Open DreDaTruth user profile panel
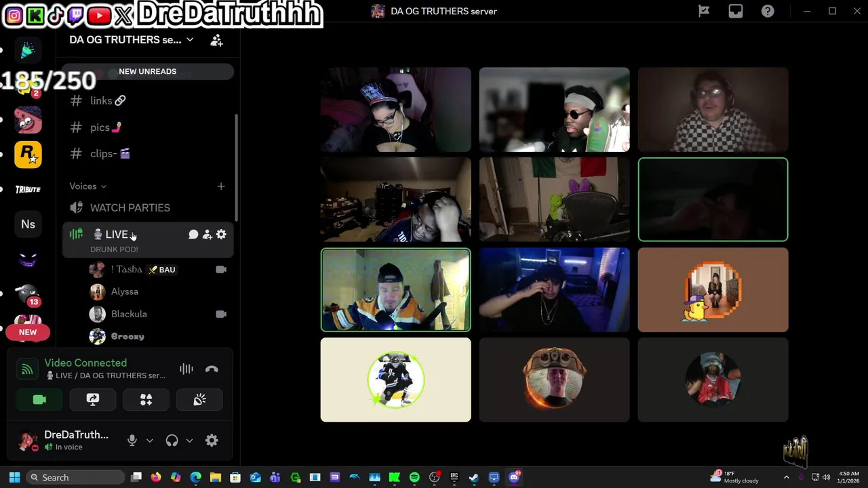The image size is (868, 488). (66, 441)
